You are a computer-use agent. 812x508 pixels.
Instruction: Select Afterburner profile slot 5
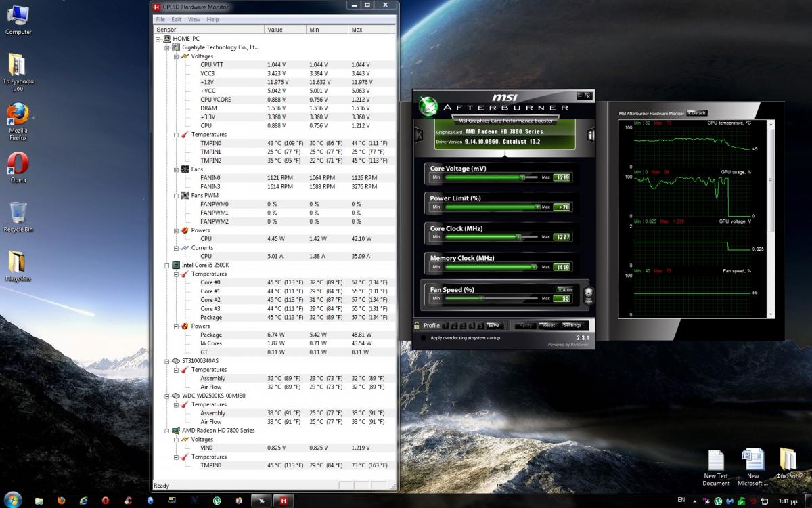481,326
